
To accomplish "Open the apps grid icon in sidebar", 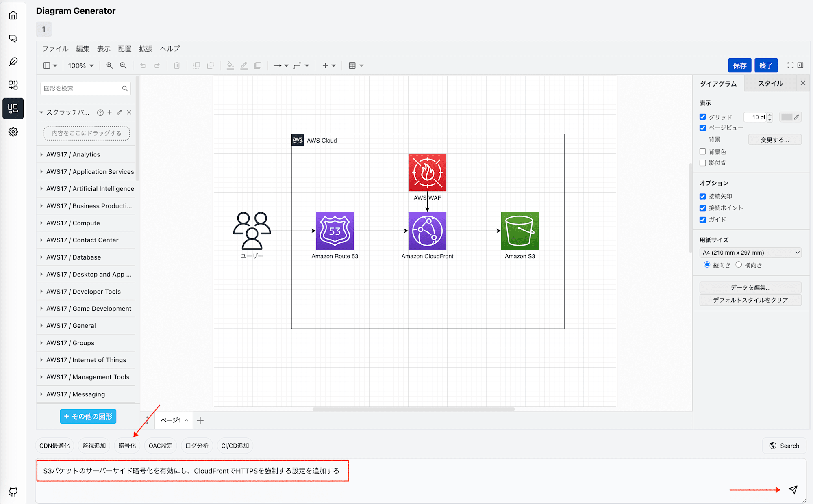I will [x=13, y=85].
